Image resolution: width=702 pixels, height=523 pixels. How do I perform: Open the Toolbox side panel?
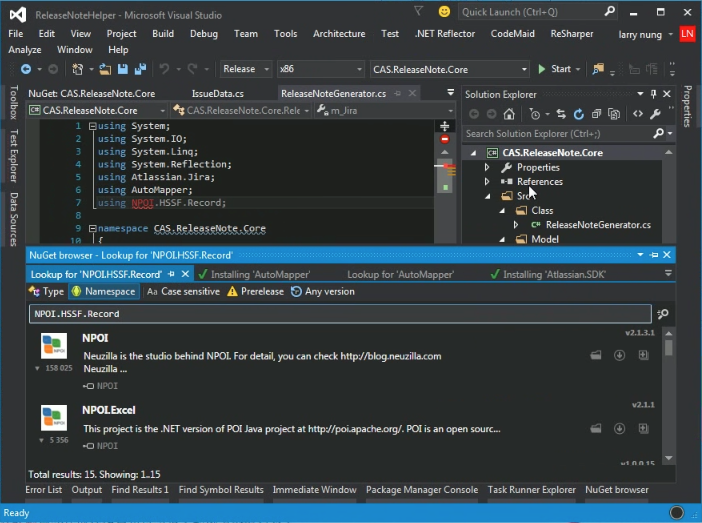(14, 103)
